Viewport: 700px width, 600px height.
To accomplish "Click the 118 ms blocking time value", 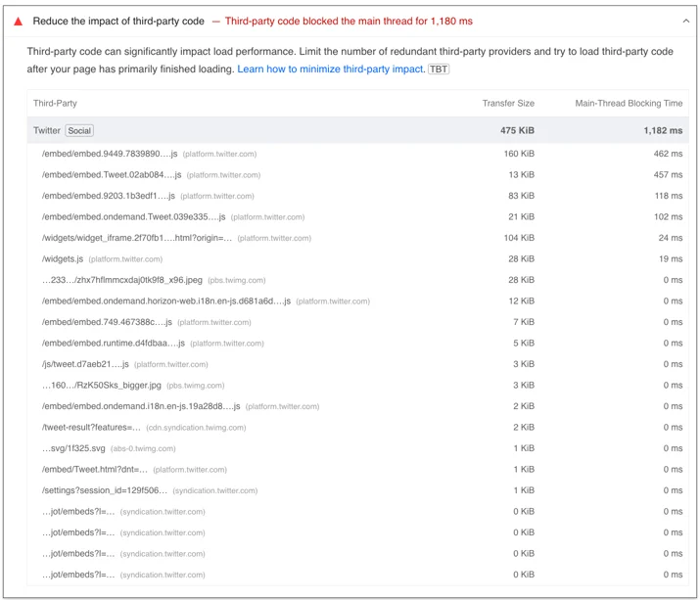I will click(x=669, y=196).
